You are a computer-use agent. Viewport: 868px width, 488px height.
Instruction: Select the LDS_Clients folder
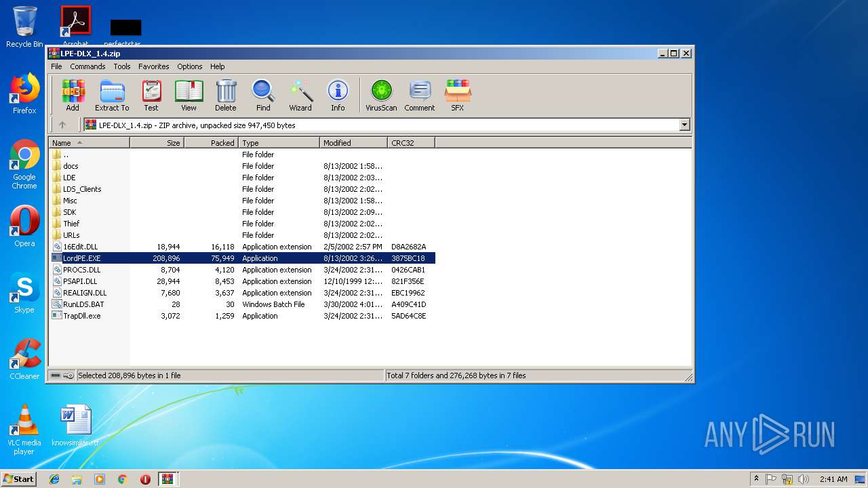(243, 189)
